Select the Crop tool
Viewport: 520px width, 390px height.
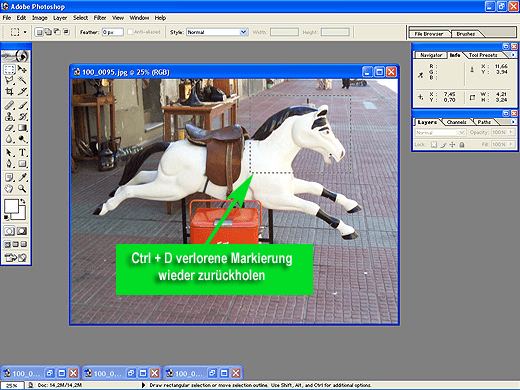[9, 91]
